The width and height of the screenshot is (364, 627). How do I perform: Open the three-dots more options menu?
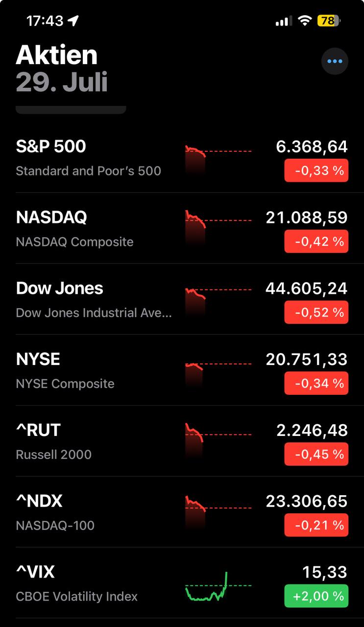pos(335,62)
